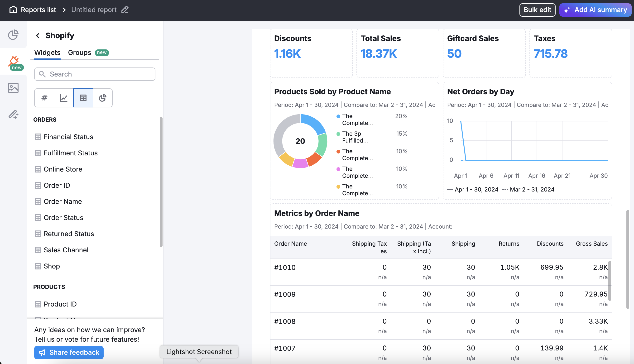Select the pie chart widget type filter
This screenshot has height=364, width=634.
click(102, 98)
